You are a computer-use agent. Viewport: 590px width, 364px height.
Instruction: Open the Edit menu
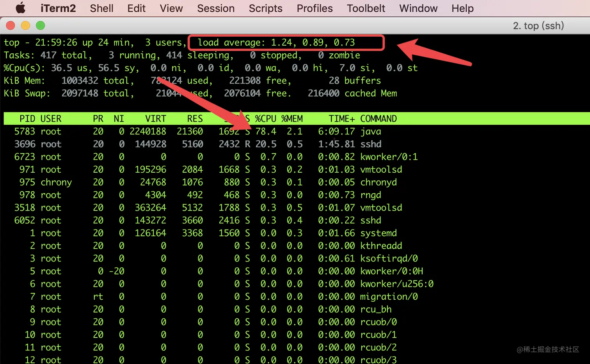pyautogui.click(x=136, y=8)
